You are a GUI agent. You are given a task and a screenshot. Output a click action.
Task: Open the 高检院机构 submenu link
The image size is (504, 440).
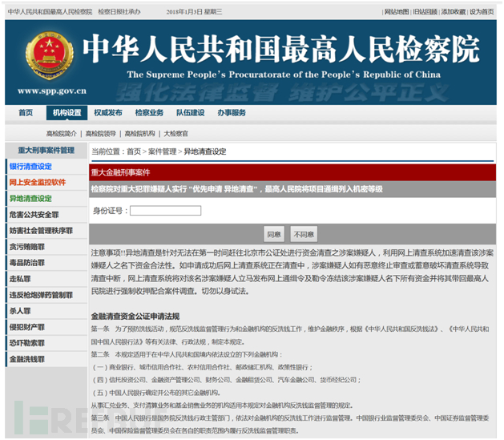click(x=139, y=134)
